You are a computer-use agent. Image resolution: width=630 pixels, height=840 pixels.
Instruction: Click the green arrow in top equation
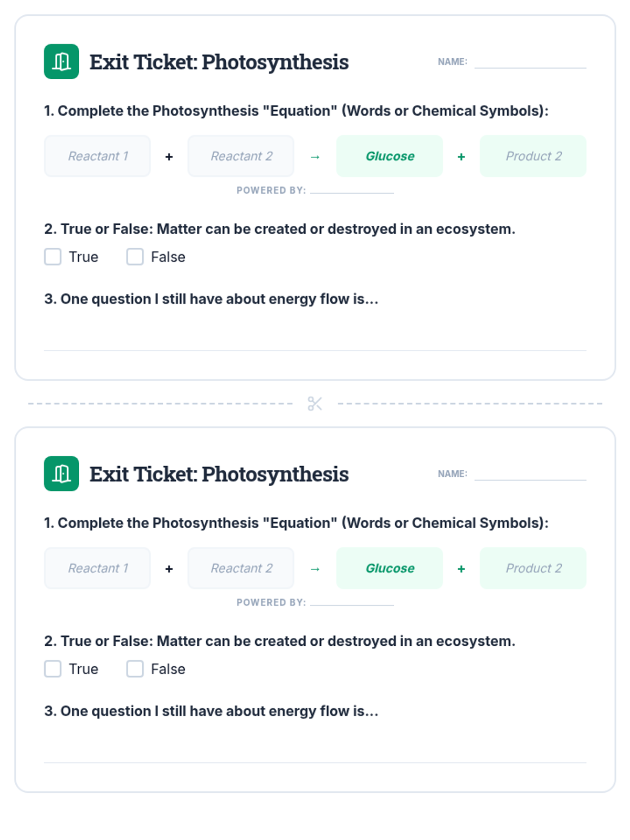pyautogui.click(x=315, y=157)
